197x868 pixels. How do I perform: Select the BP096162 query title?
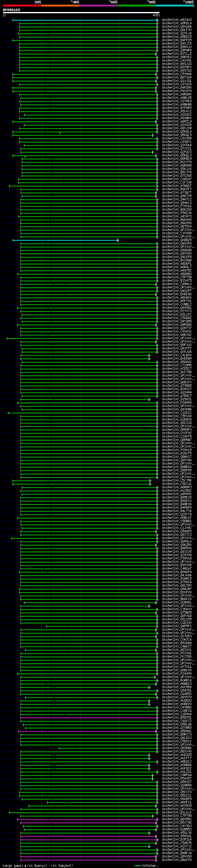pos(11,10)
